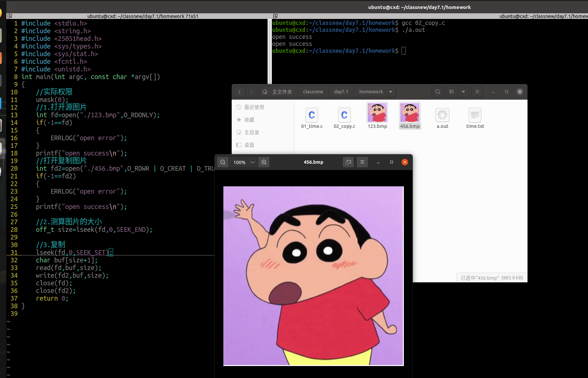Maximize the 456.bmp image viewer
The height and width of the screenshot is (378, 588).
pyautogui.click(x=392, y=162)
